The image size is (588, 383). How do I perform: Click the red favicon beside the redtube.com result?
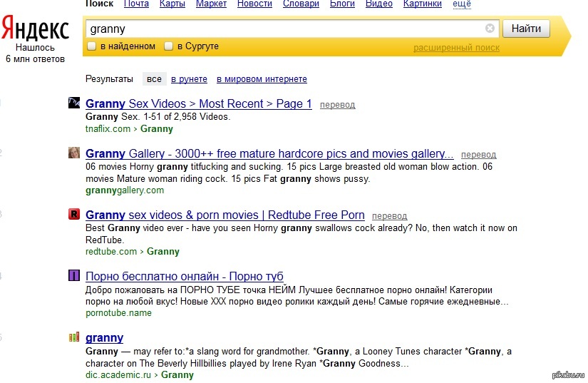73,215
